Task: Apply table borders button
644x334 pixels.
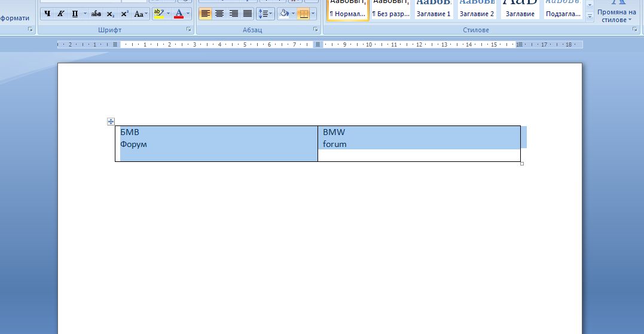Action: 304,14
